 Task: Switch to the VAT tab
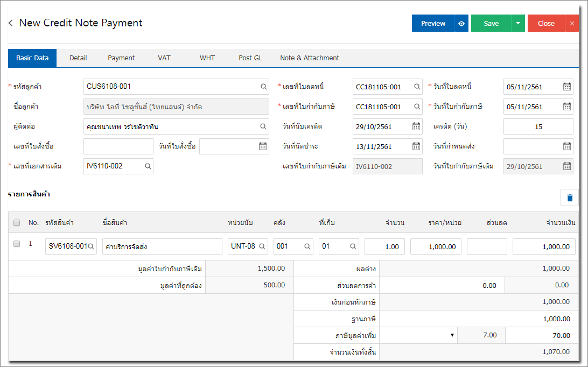click(164, 58)
